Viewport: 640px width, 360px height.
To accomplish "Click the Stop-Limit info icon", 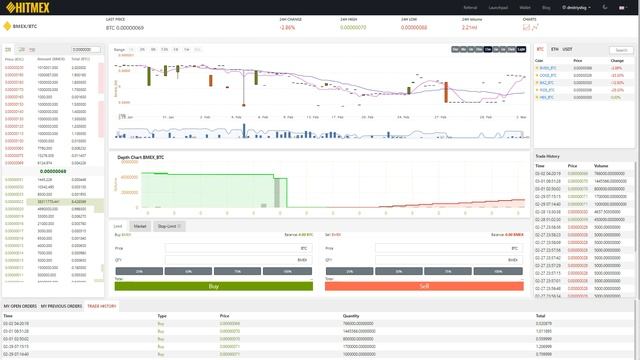I will click(179, 226).
